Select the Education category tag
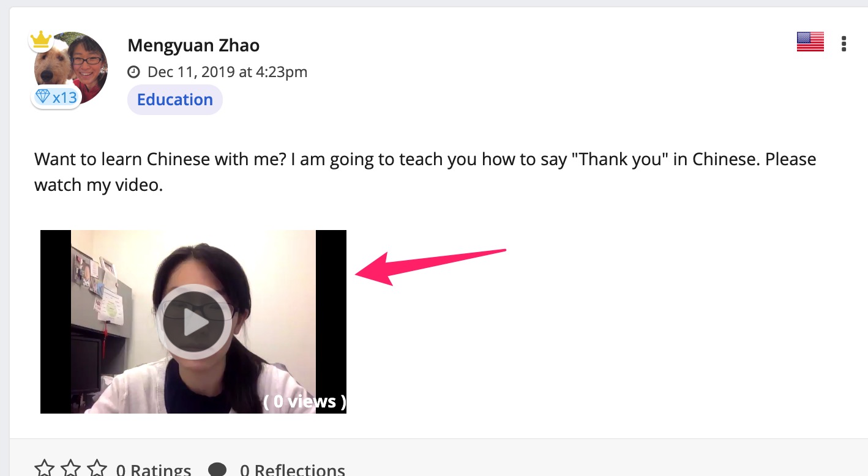Screen dimensions: 868x476 (x=175, y=100)
